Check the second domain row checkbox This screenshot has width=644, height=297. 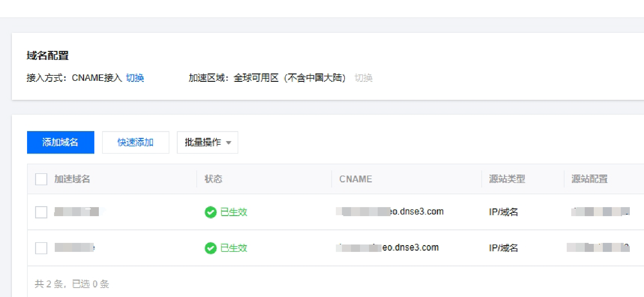(41, 248)
